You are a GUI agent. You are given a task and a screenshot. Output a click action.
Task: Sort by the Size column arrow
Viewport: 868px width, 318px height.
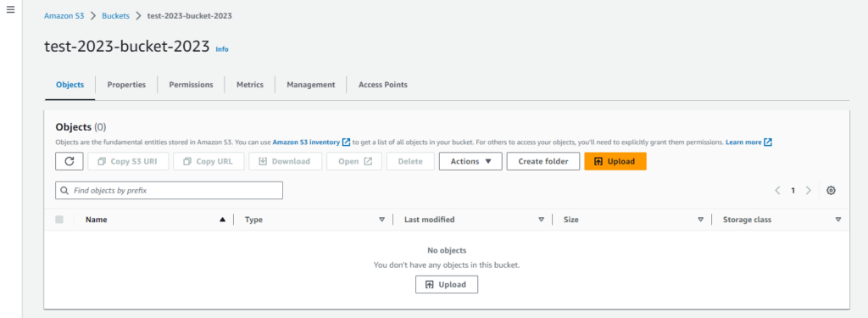point(700,220)
